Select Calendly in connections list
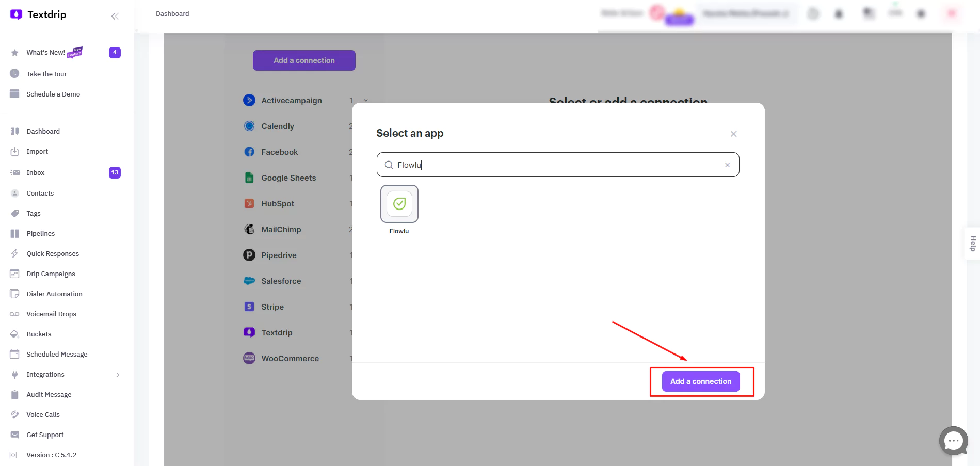This screenshot has height=466, width=980. point(278,126)
